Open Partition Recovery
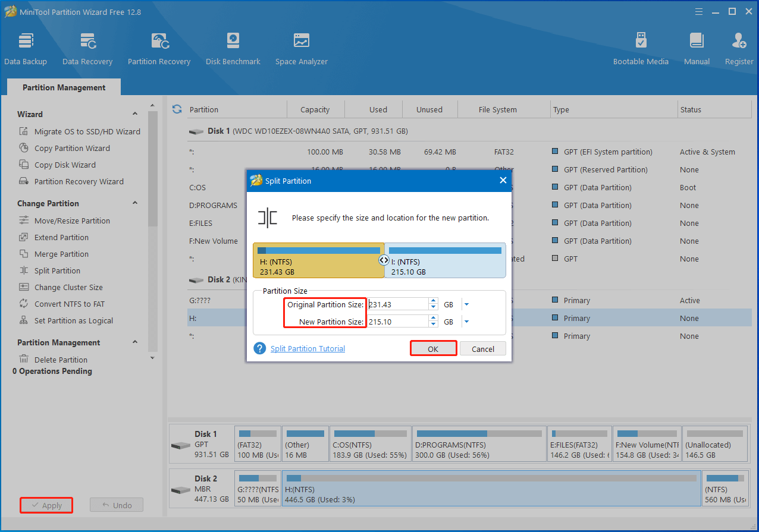 coord(159,49)
